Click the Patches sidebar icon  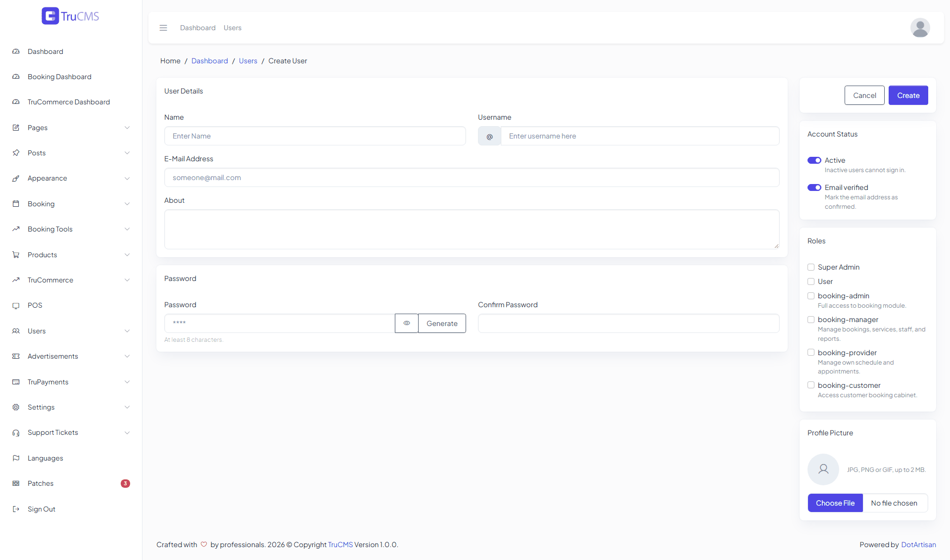(16, 483)
